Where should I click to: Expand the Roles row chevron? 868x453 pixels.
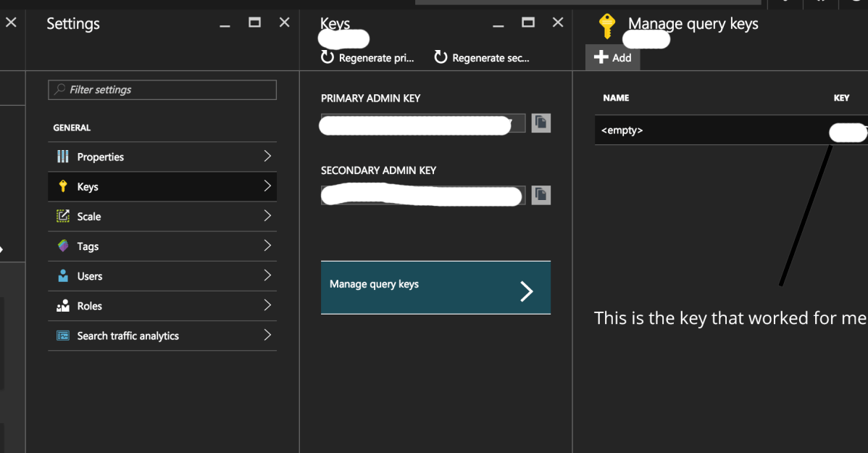coord(267,306)
